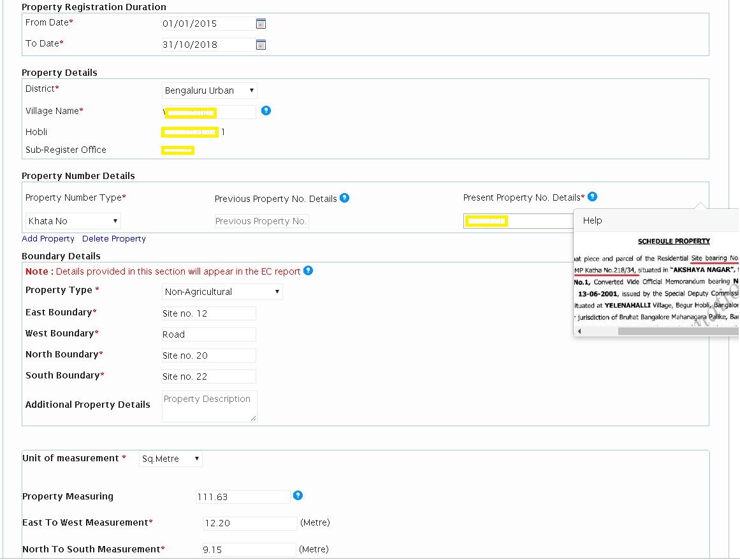Click the Add Property link

pyautogui.click(x=48, y=238)
